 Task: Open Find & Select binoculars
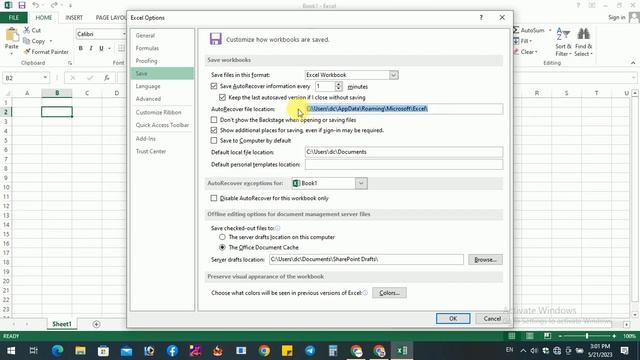583,42
